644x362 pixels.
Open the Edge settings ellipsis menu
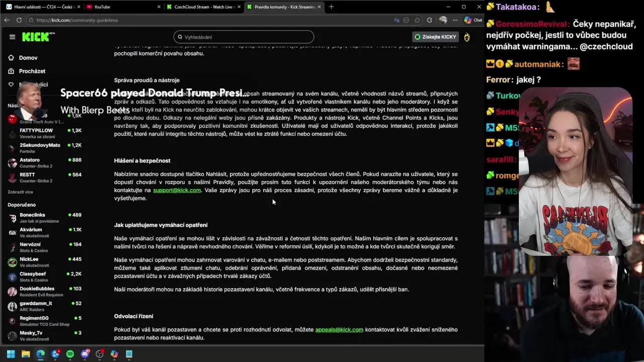coord(455,20)
